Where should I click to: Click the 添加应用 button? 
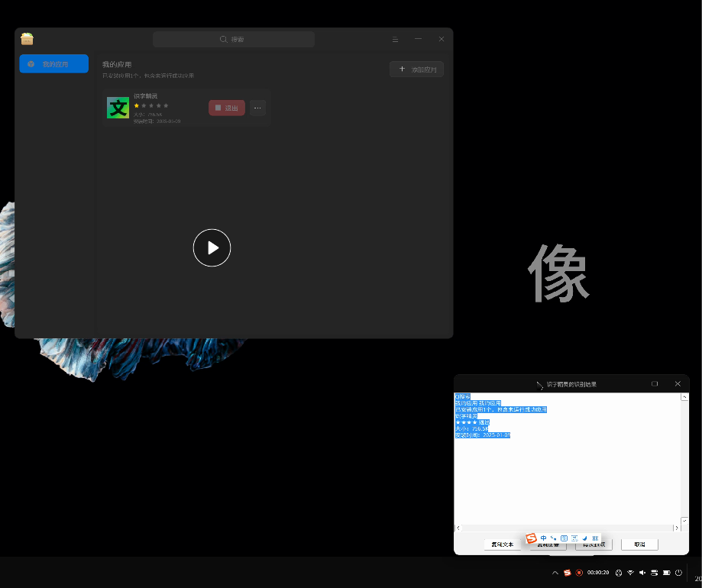tap(416, 69)
